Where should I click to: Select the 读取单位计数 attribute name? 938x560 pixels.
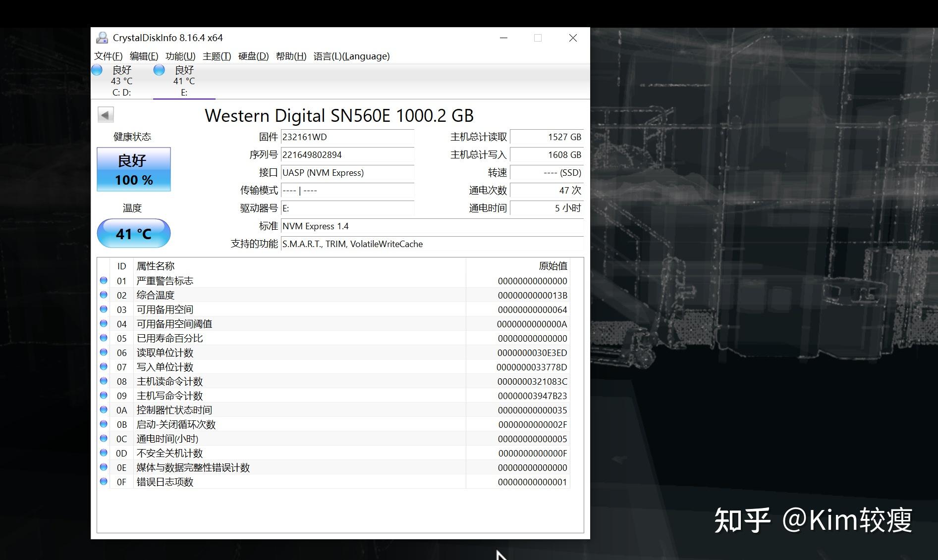165,353
